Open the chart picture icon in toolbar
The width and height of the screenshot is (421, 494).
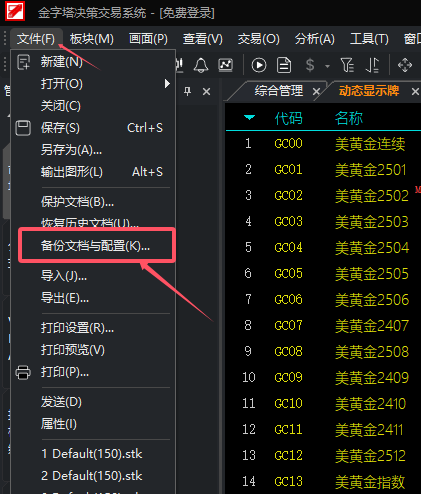[x=226, y=65]
